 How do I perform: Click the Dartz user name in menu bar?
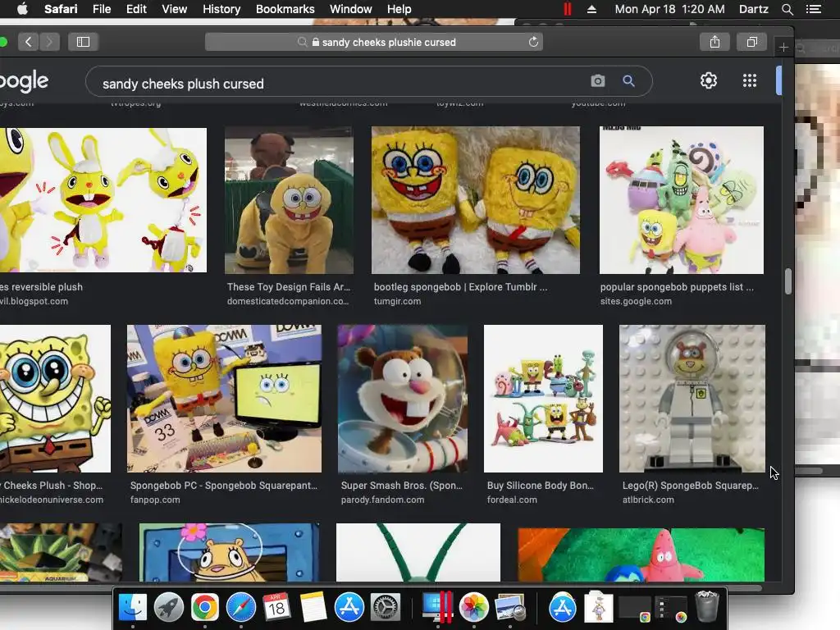pos(753,9)
